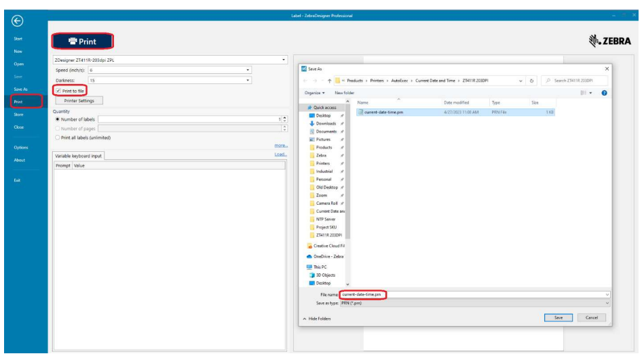Viewport: 644px width, 356px height.
Task: Uncheck the Print to file checkbox
Action: (x=58, y=90)
